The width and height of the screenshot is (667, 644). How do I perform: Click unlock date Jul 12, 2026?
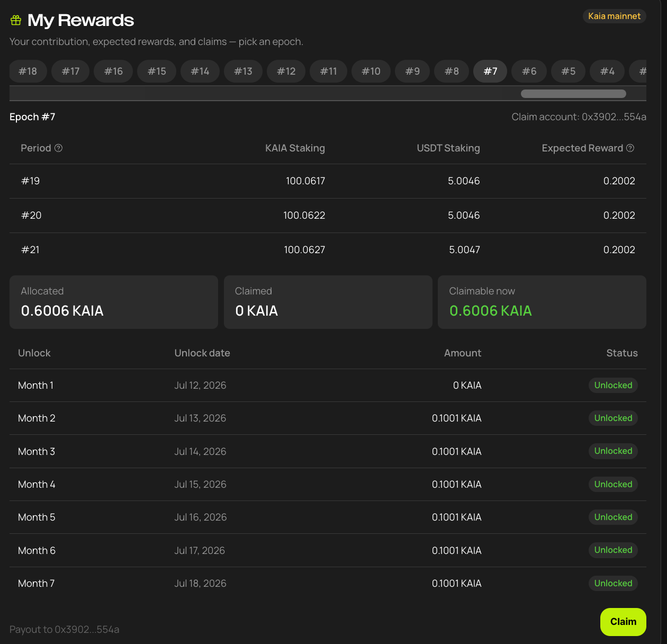coord(200,386)
